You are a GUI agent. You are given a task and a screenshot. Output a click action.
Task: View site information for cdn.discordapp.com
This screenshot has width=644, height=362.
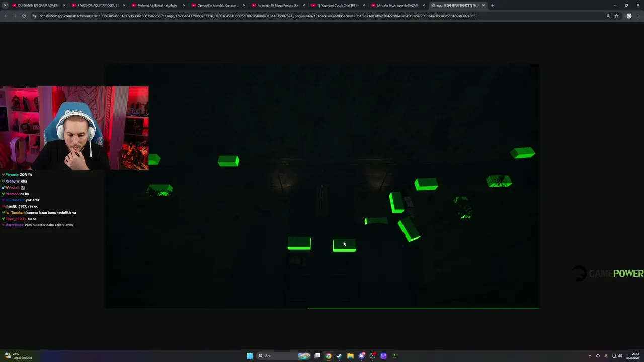pyautogui.click(x=35, y=16)
